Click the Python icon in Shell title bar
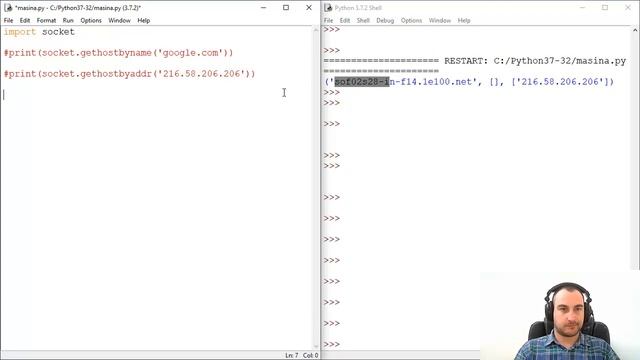 click(328, 8)
